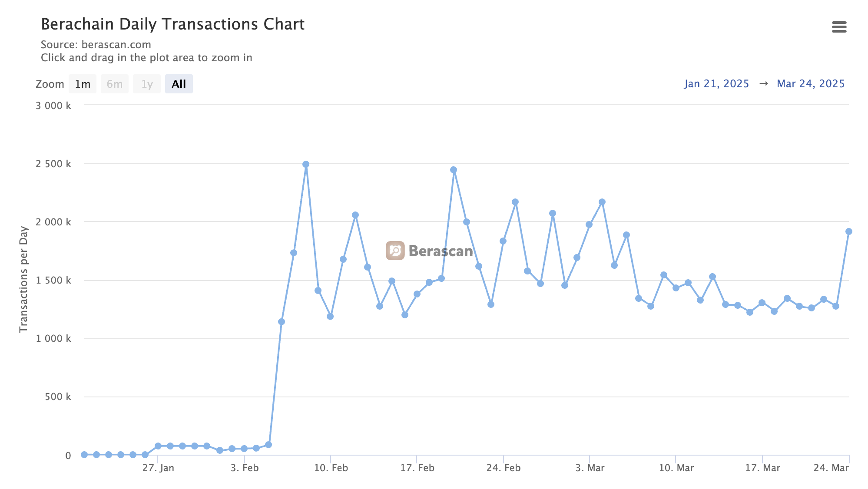Select the 1m zoom range
Screen dimensions: 868x489
pyautogui.click(x=83, y=84)
